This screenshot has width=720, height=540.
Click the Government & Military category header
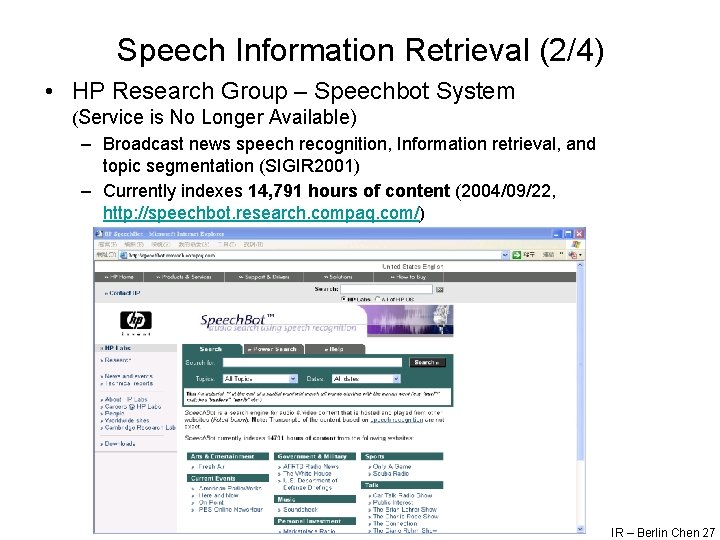click(x=315, y=456)
